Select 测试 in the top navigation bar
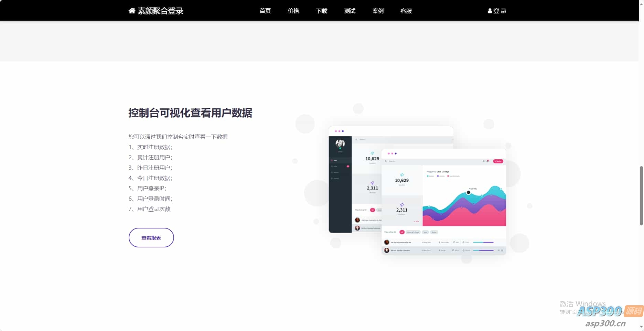This screenshot has height=331, width=644. [350, 11]
